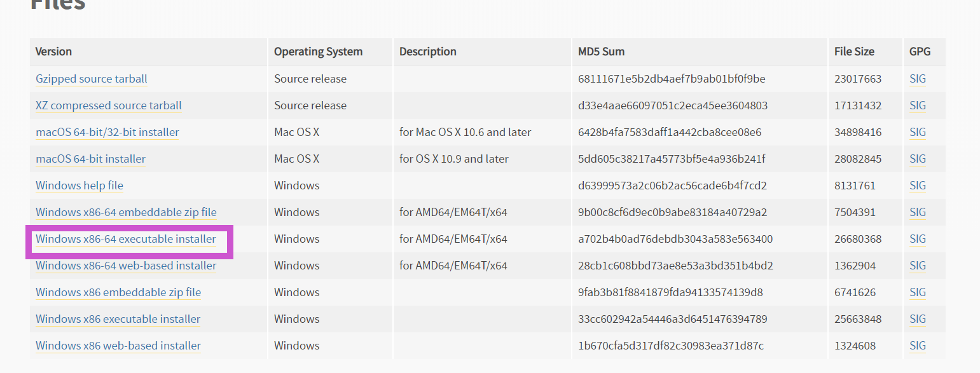Click SIG for Windows x86 web-based installer

[x=918, y=346]
